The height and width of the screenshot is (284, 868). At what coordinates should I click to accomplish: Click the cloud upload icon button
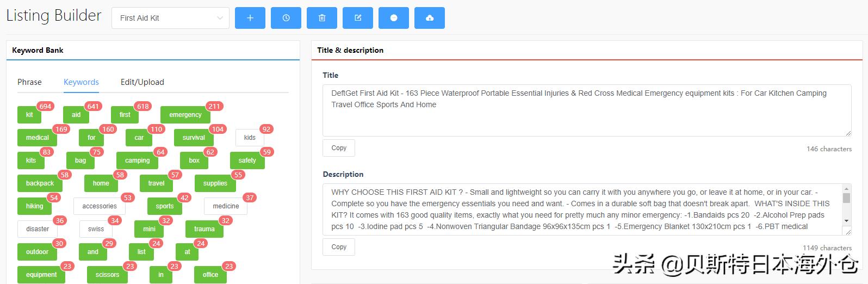430,18
